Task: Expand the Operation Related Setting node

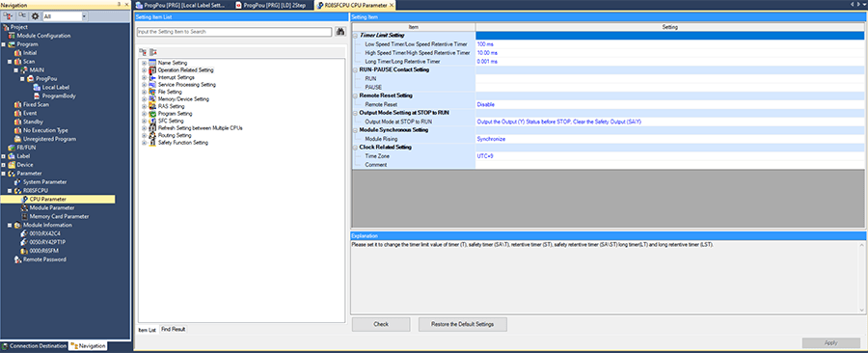Action: [x=144, y=70]
